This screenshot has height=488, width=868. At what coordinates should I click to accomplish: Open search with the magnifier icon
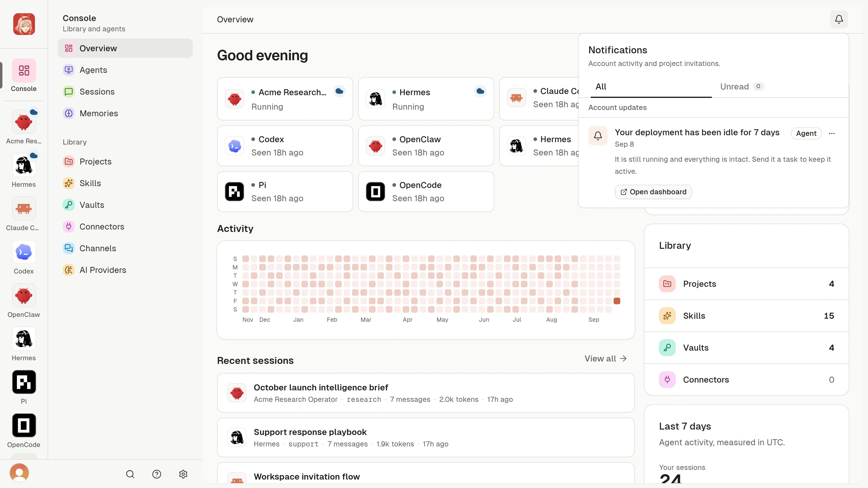pyautogui.click(x=130, y=474)
